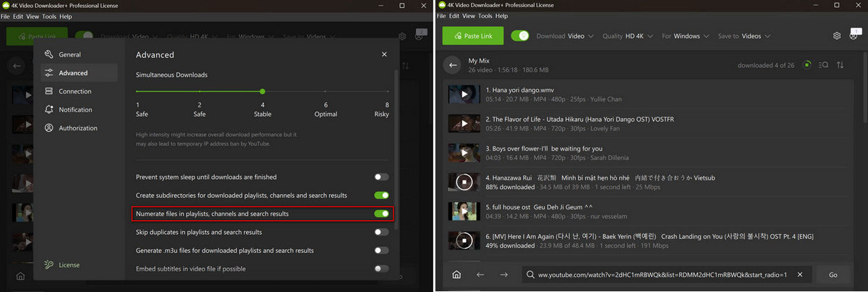Open settings gear in right window toolbar
The image size is (868, 292).
pyautogui.click(x=837, y=36)
